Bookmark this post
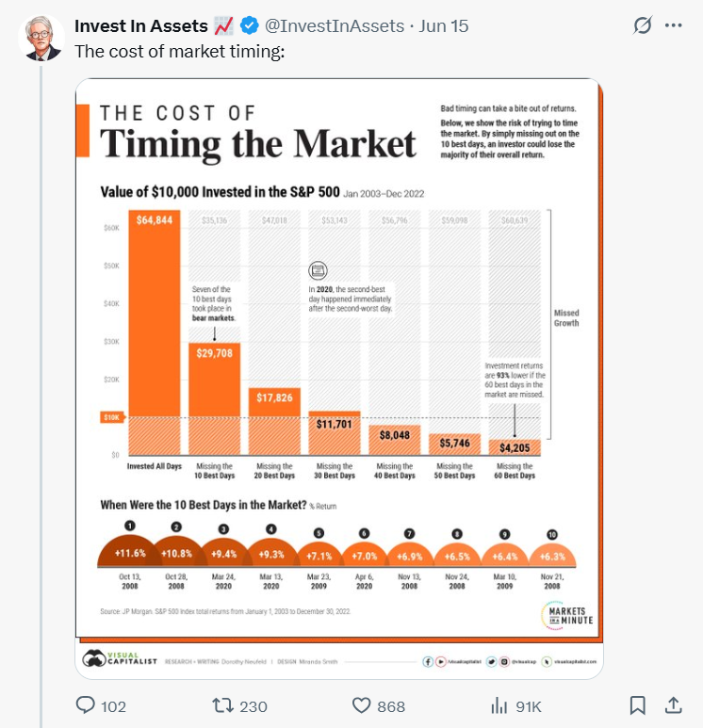Image resolution: width=703 pixels, height=728 pixels. [x=637, y=705]
